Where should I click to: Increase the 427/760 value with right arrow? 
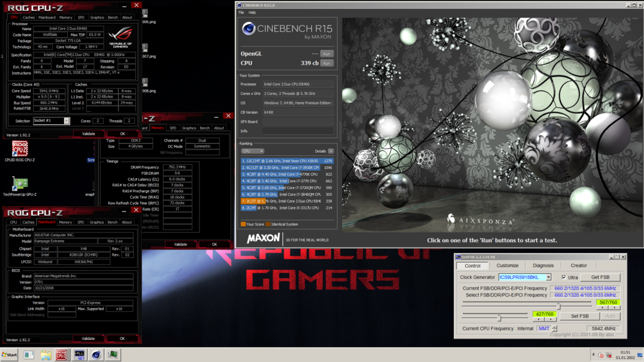(x=551, y=319)
